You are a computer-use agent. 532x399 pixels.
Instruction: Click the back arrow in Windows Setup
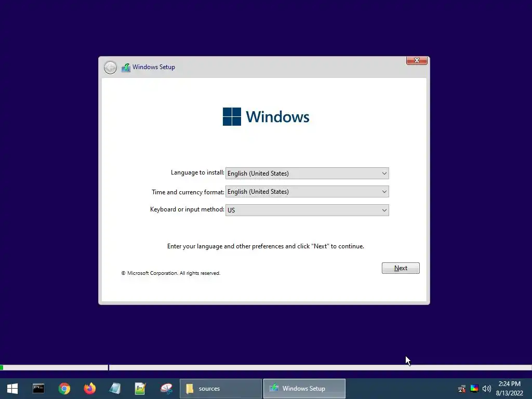pos(110,67)
